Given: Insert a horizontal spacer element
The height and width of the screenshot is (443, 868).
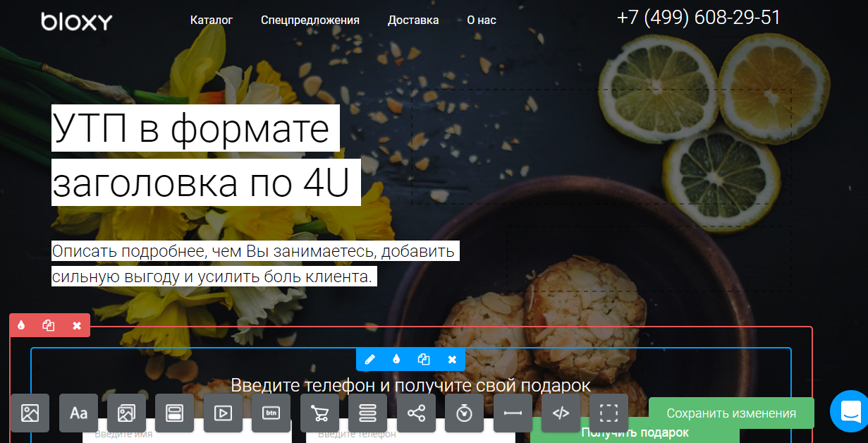Looking at the screenshot, I should (x=513, y=413).
